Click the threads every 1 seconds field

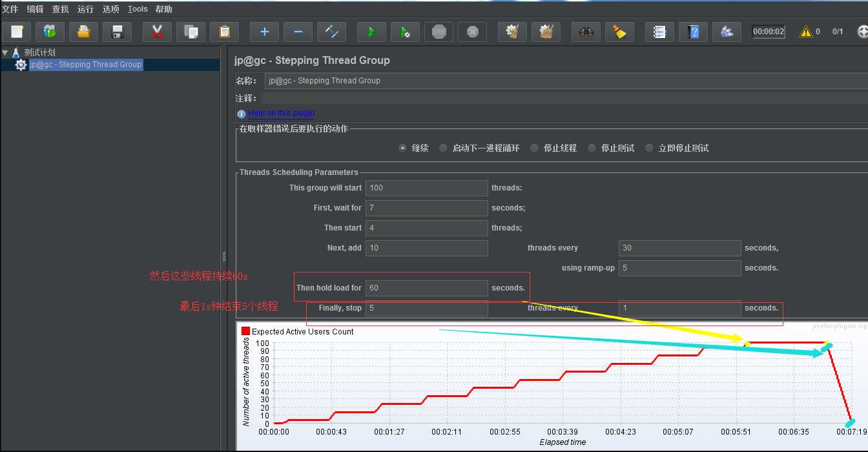click(679, 308)
